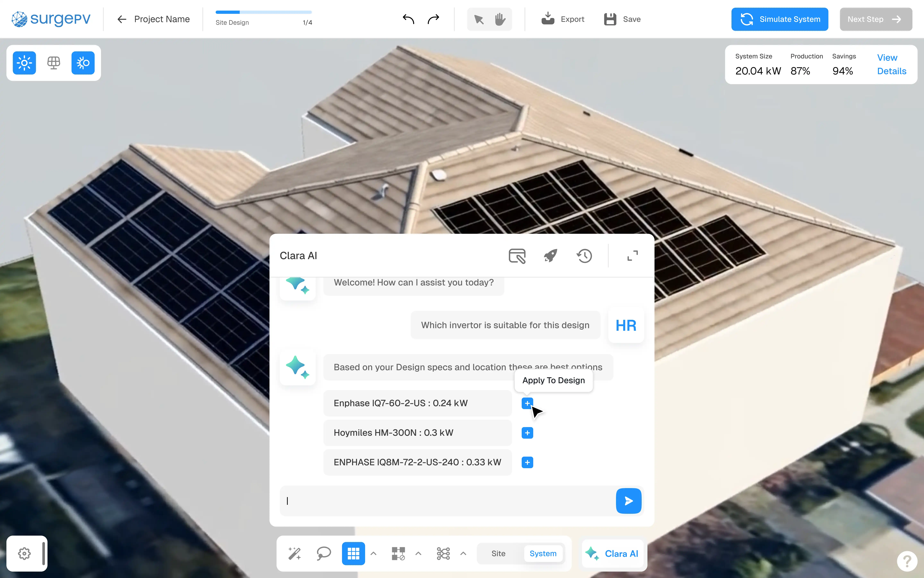Click the Savings 94% value
Screen dimensions: 924x578
click(843, 71)
